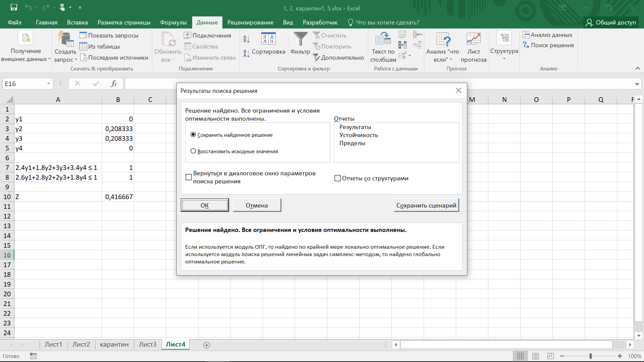Open the Forecast Sheet icon
This screenshot has height=362, width=644.
(473, 39)
